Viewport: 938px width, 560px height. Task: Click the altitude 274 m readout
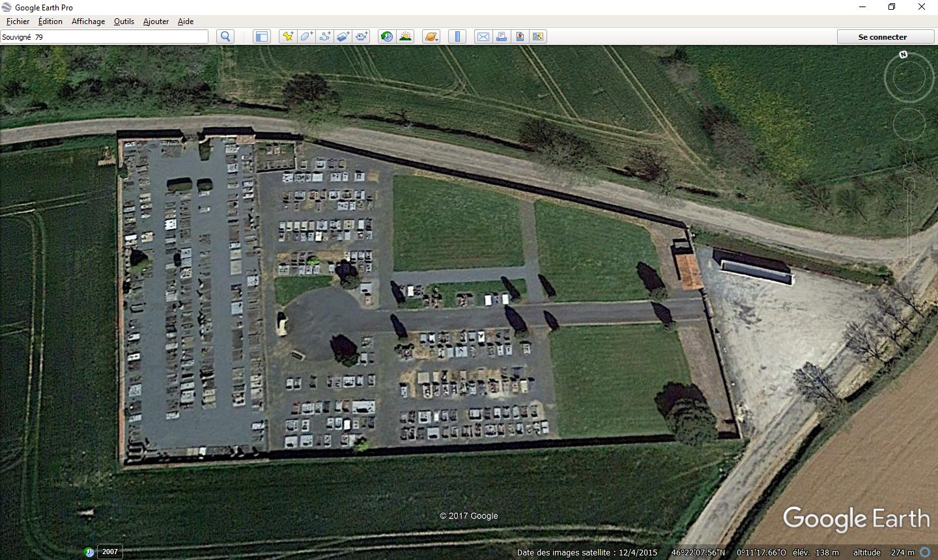pos(883,552)
